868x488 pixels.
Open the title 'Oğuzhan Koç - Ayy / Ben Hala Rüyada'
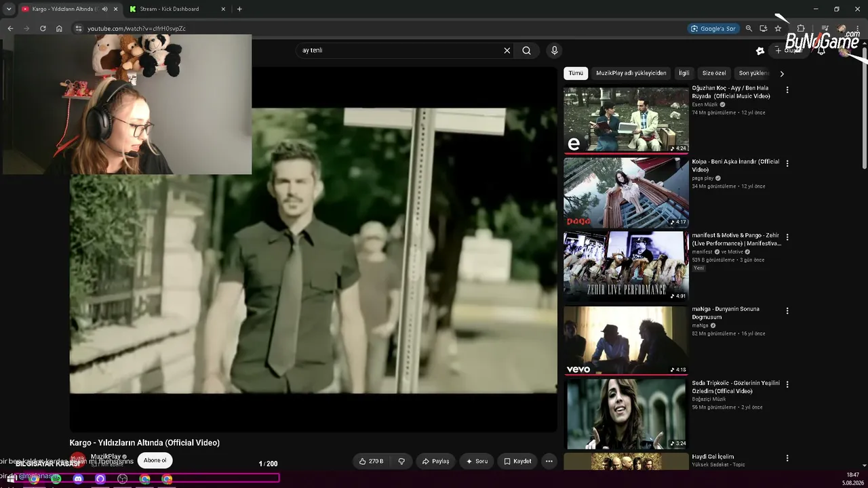coord(731,92)
